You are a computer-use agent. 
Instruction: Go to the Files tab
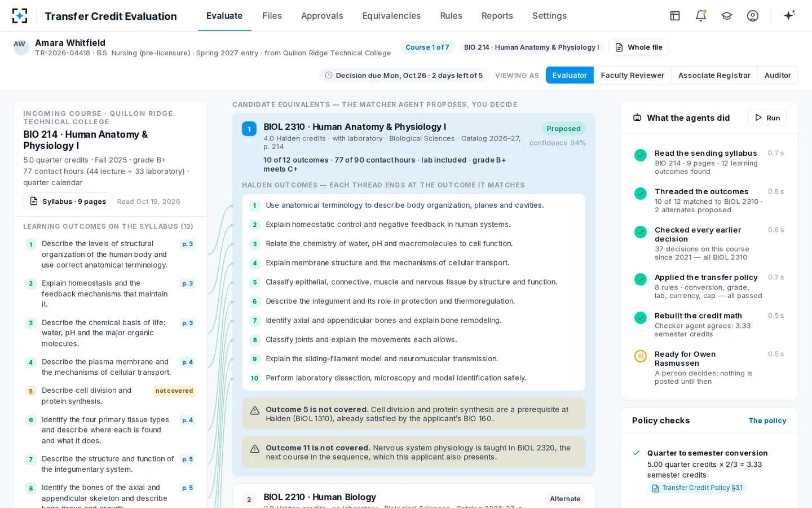click(x=272, y=16)
